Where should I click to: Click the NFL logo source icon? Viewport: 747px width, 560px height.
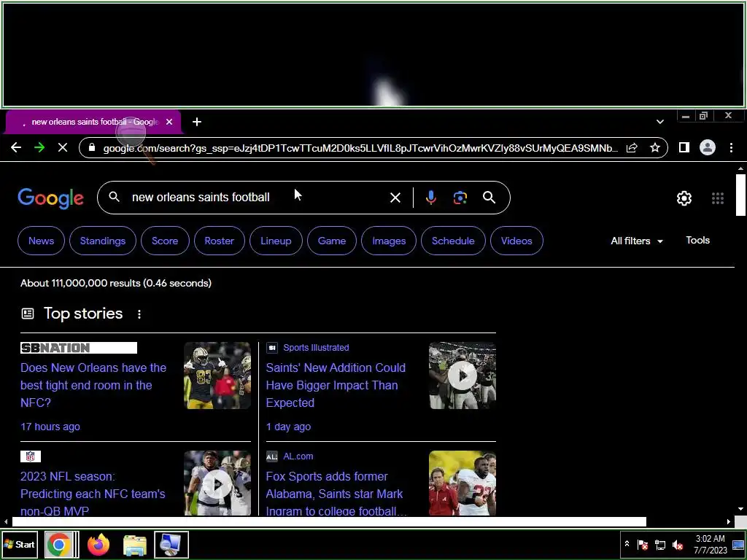tap(31, 456)
